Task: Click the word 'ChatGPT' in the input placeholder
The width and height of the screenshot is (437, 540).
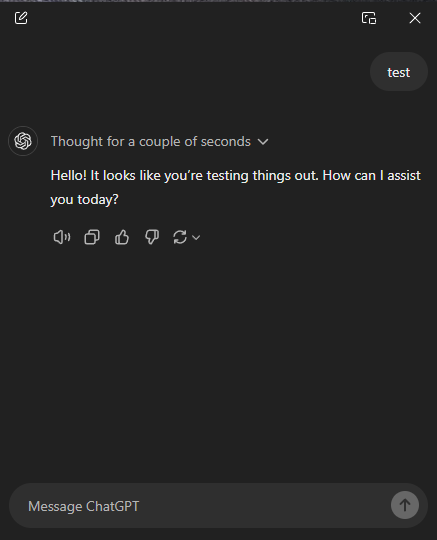Action: pos(113,506)
